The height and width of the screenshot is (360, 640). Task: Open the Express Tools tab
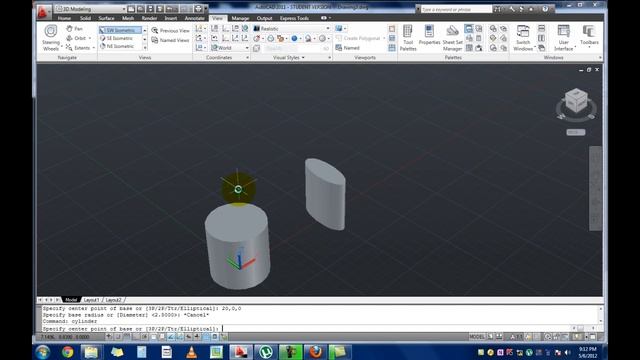point(294,18)
